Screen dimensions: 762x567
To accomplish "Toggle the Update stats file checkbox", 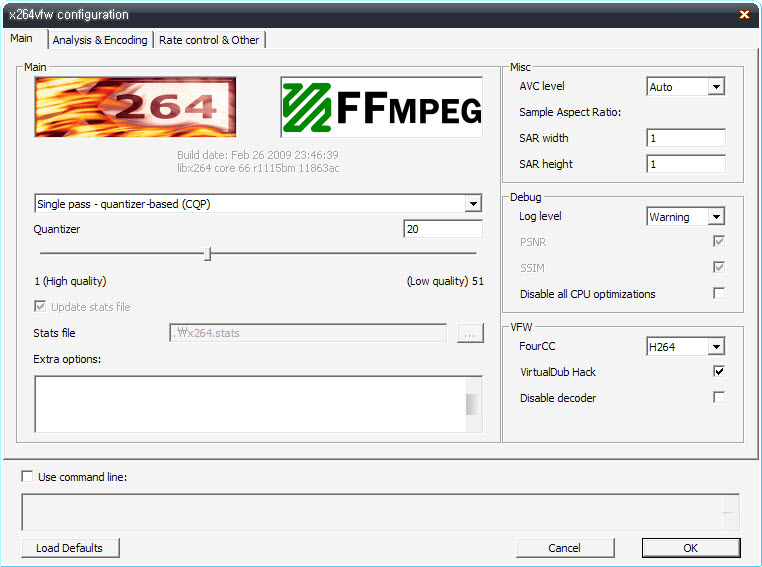I will tap(40, 307).
